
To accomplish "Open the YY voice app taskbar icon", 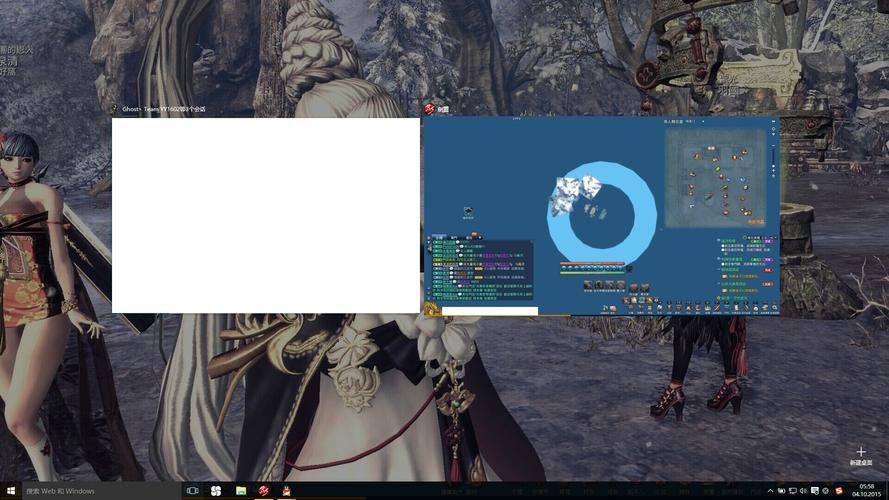I will pos(286,491).
